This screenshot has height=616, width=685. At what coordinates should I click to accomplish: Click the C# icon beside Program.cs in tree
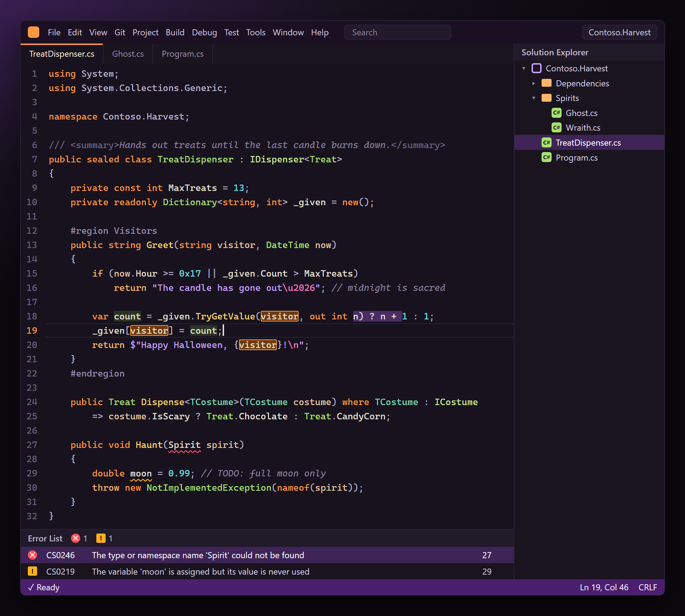546,157
